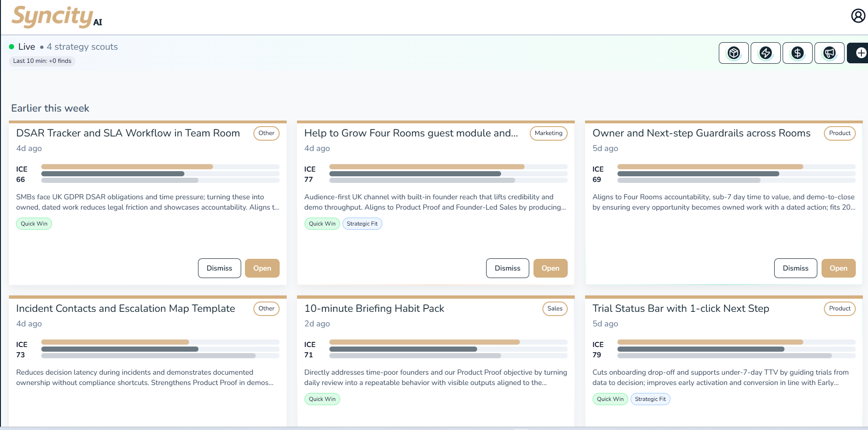Viewport: 868px width, 430px height.
Task: Open the Help to Grow Four Rooms idea
Action: [550, 268]
